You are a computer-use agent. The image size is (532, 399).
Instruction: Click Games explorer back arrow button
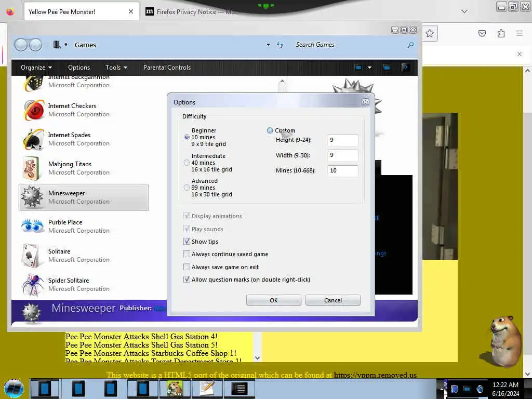coord(21,45)
